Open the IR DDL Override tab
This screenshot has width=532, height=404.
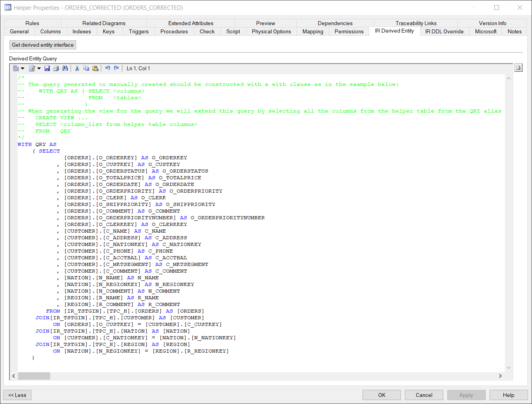445,31
